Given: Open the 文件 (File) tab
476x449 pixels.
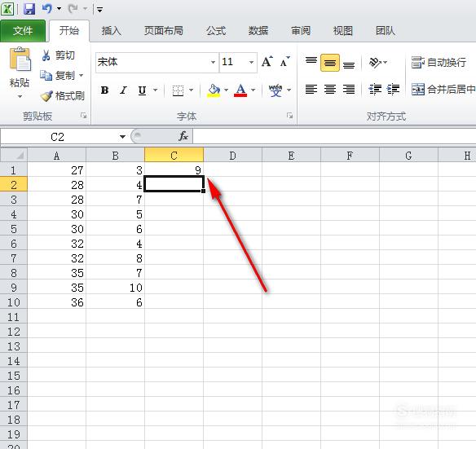Looking at the screenshot, I should (x=23, y=31).
